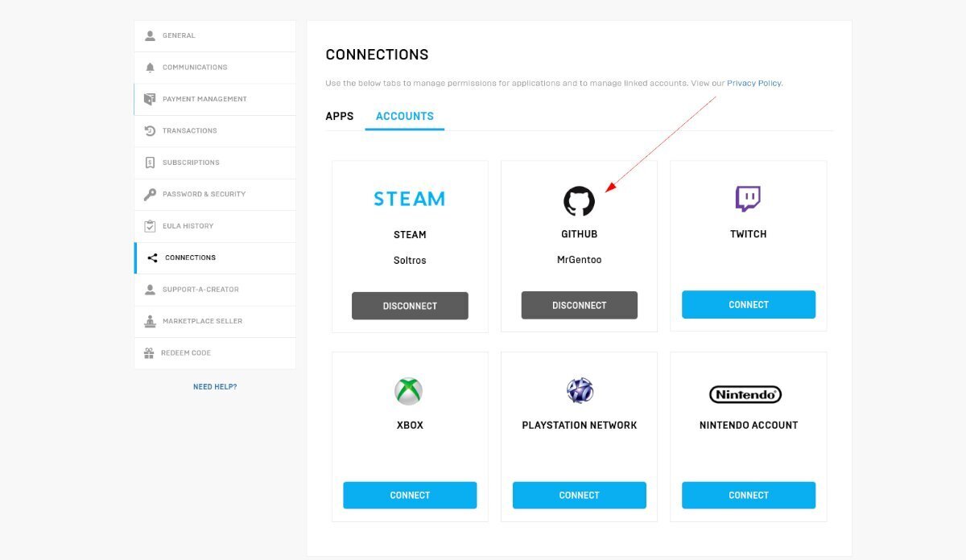The image size is (966, 560).
Task: Click the Need Help? link
Action: tap(215, 387)
